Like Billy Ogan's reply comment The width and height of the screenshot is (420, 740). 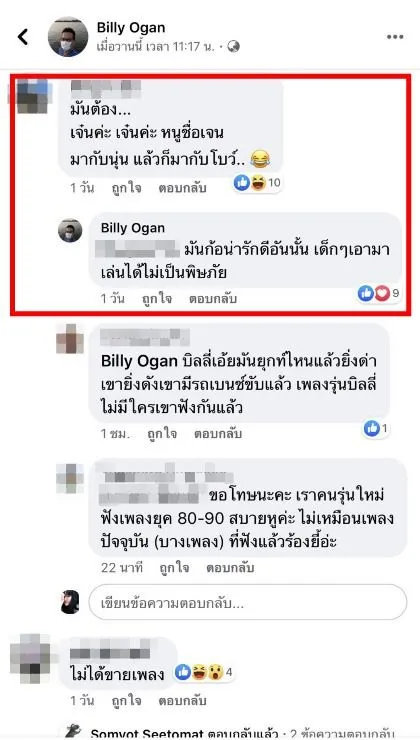tap(157, 299)
